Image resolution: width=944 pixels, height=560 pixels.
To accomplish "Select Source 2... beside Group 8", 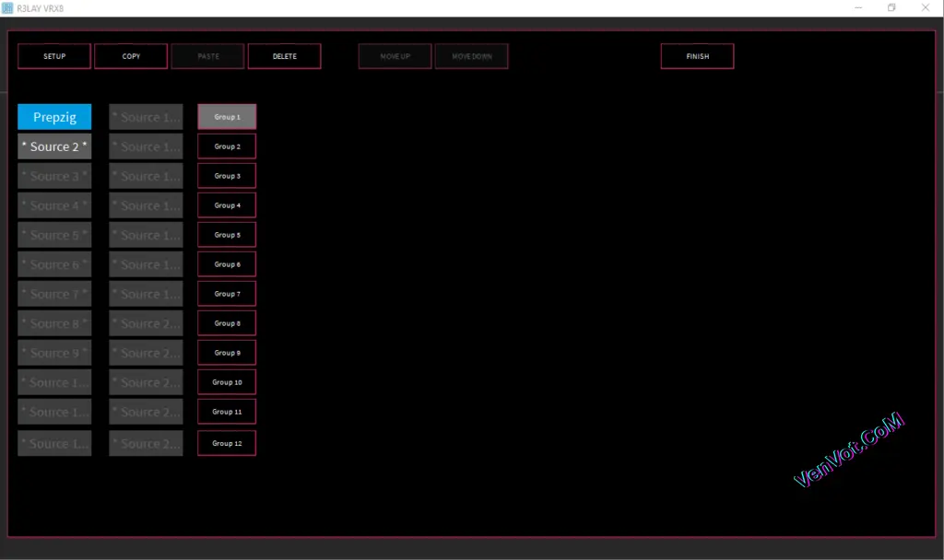I will point(146,323).
